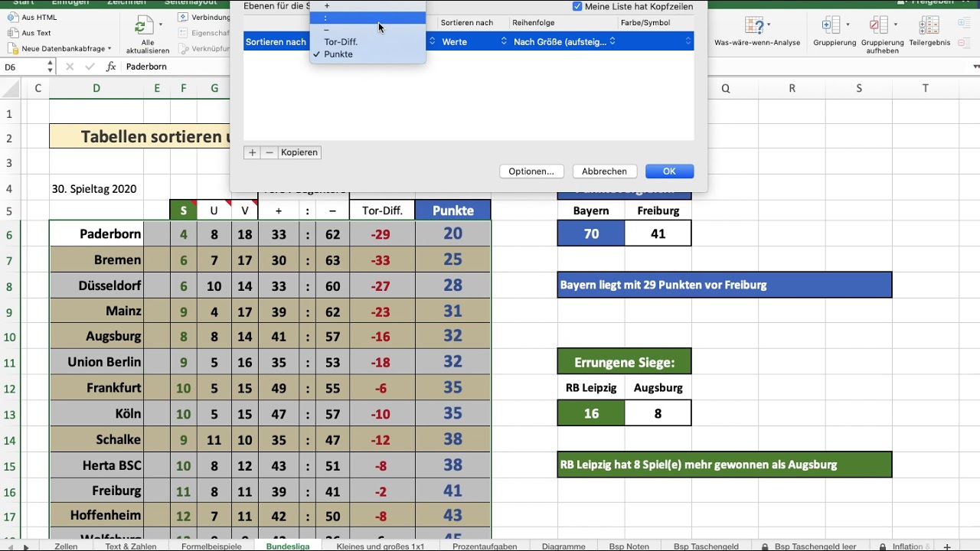Image resolution: width=980 pixels, height=551 pixels.
Task: Click the fx insert function icon
Action: tap(111, 67)
